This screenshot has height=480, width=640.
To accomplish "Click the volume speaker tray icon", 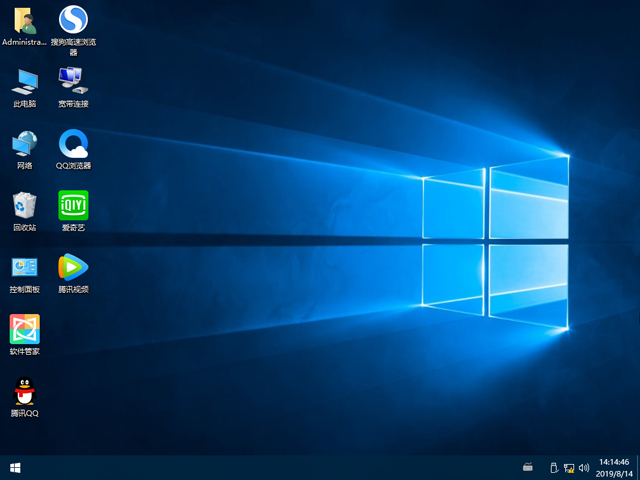I will pyautogui.click(x=584, y=468).
